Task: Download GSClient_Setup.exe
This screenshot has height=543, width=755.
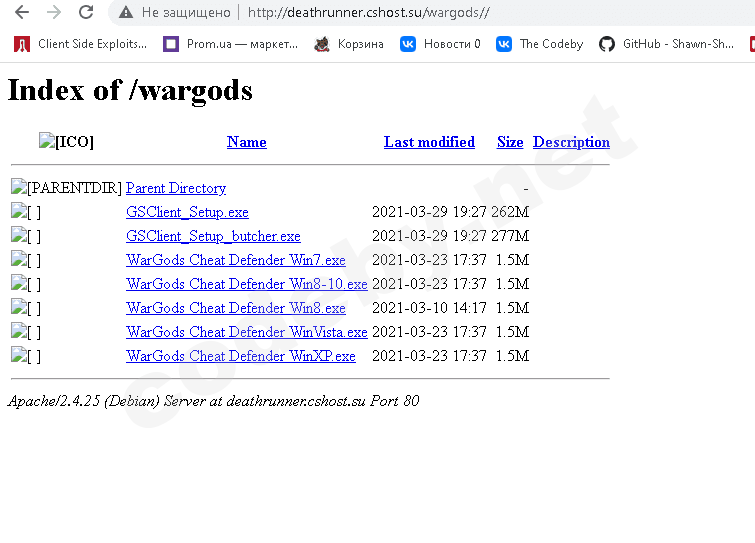Action: click(x=187, y=212)
